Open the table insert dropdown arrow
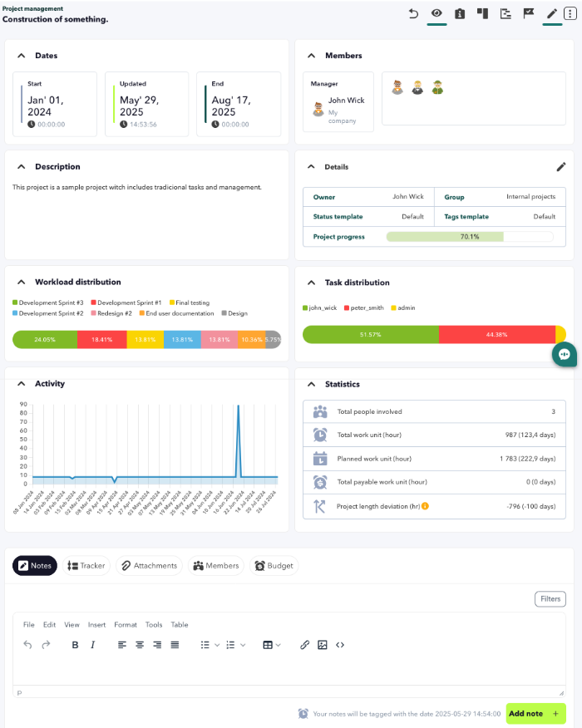 pyautogui.click(x=278, y=645)
